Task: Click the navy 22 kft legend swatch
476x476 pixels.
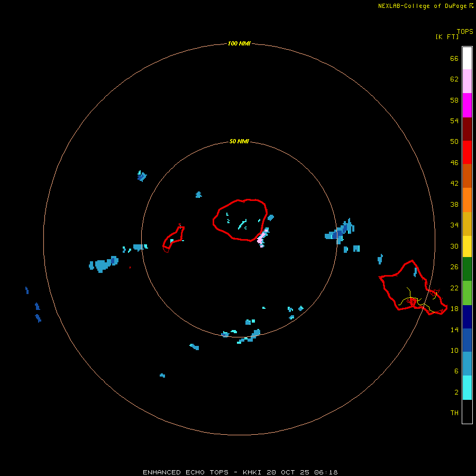Action: (x=467, y=317)
